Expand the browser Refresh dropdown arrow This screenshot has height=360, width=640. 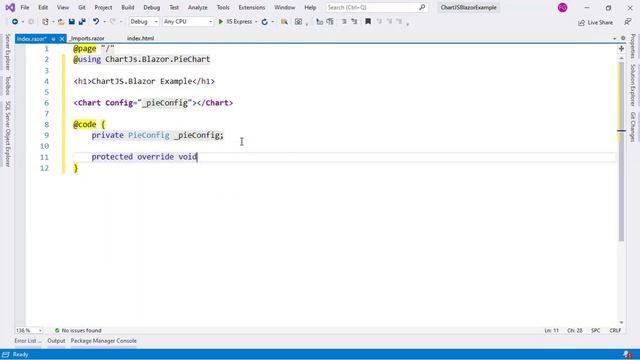click(x=273, y=22)
